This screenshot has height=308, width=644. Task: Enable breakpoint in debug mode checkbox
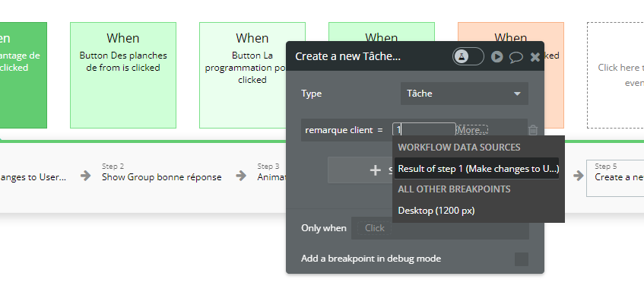tap(522, 259)
